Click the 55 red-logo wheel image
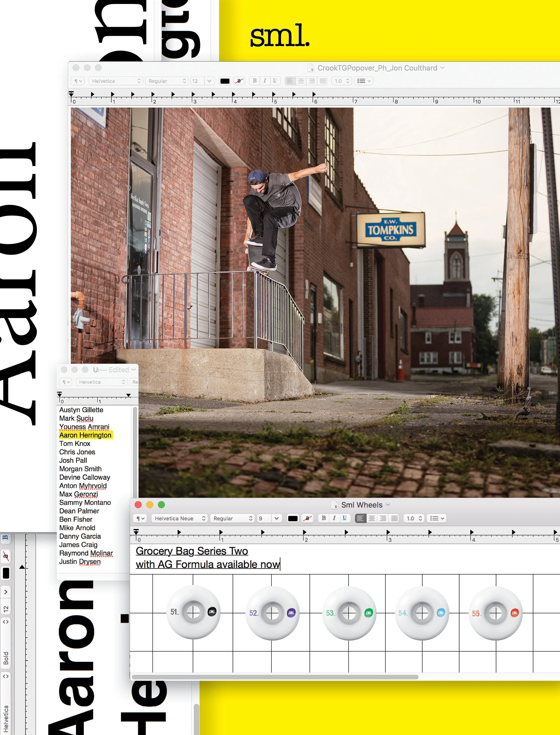This screenshot has width=560, height=735. coord(495,613)
